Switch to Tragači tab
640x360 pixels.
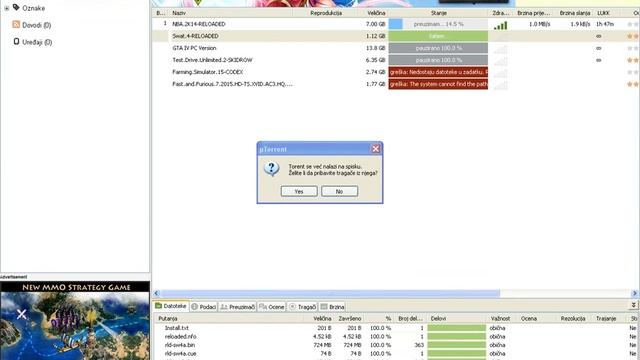(302, 307)
